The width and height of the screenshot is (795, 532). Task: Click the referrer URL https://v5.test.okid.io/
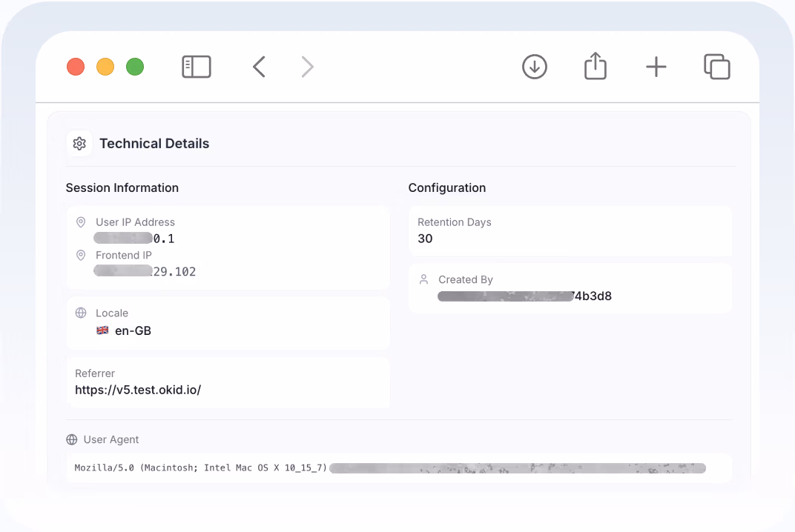point(138,390)
